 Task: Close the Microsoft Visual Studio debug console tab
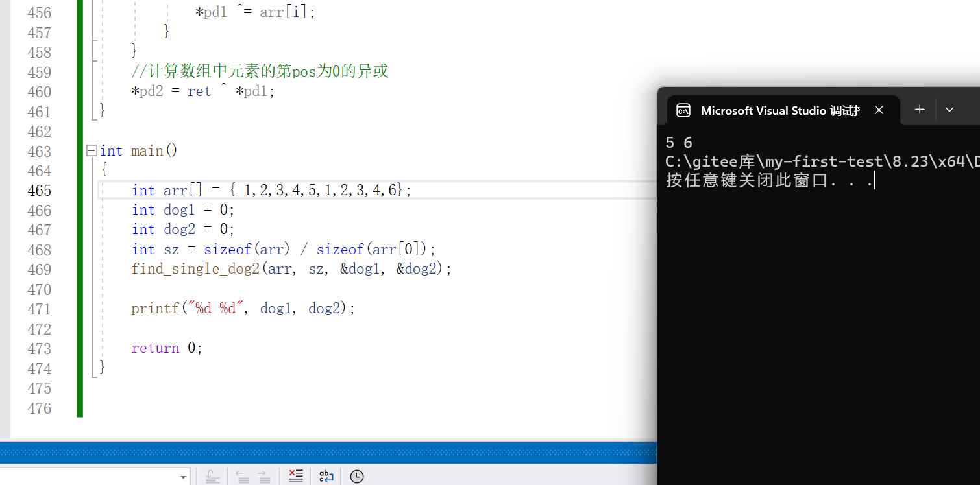pyautogui.click(x=879, y=110)
